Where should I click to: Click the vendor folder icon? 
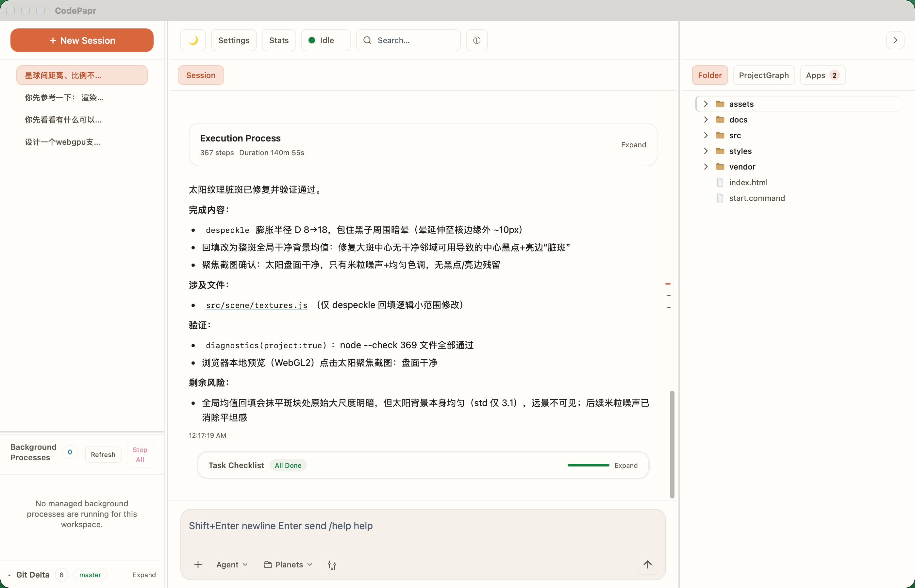click(x=720, y=167)
